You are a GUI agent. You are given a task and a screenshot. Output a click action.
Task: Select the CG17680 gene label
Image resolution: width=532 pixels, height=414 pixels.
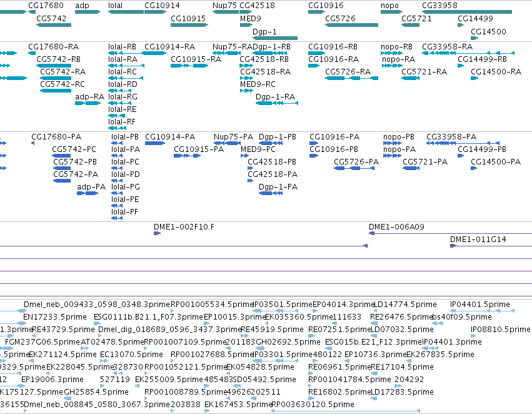coord(46,6)
